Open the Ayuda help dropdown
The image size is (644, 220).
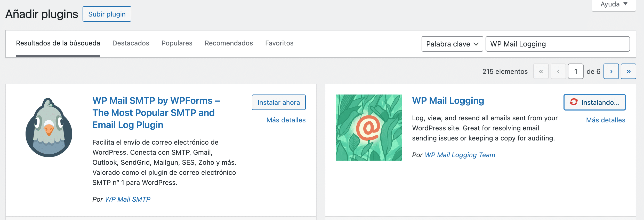614,4
